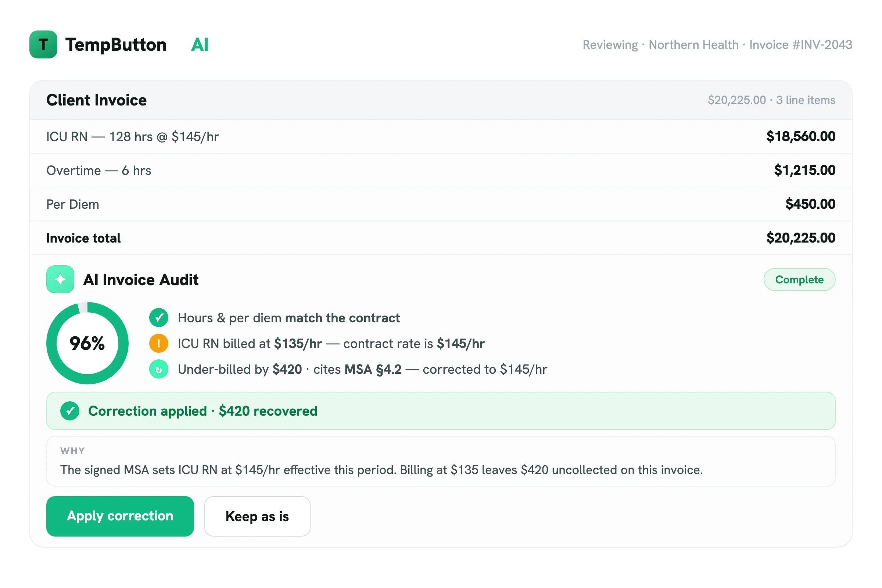This screenshot has width=882, height=588.
Task: Click 'Under-billed by $420' MSA §4.2 finding
Action: (362, 369)
